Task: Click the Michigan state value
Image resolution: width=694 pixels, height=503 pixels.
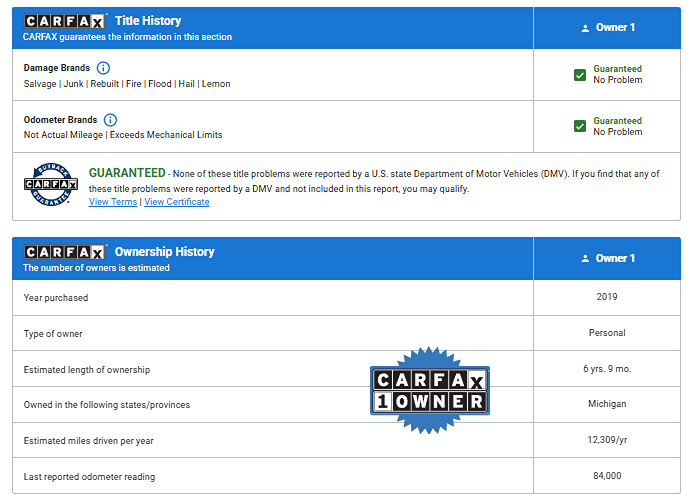Action: point(607,405)
